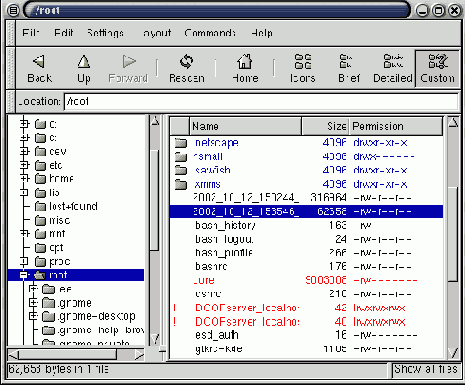Click the Up toolbar button

pos(83,69)
